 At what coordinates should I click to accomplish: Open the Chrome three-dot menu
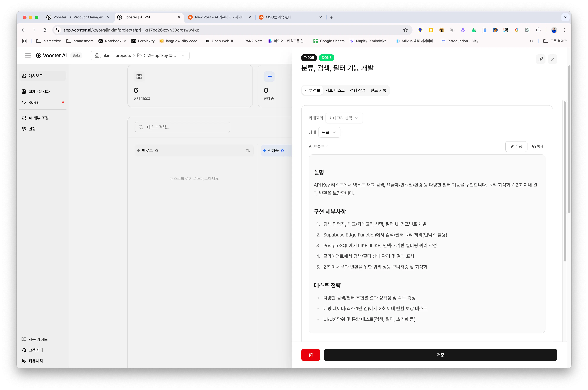point(565,30)
